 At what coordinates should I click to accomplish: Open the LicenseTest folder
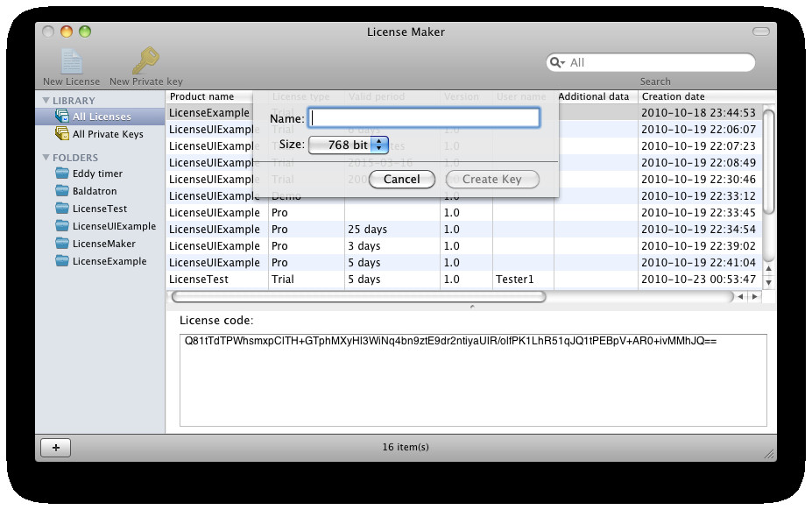(100, 209)
